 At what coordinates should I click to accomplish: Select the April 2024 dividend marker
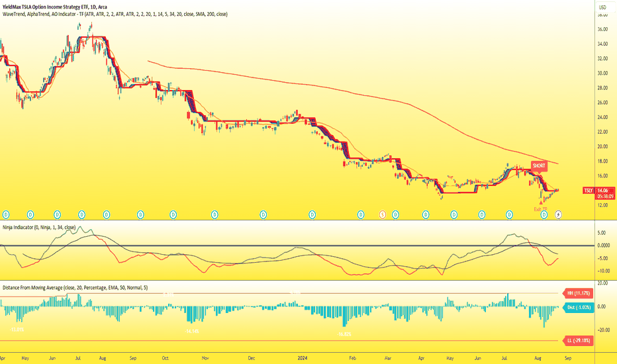tap(426, 215)
